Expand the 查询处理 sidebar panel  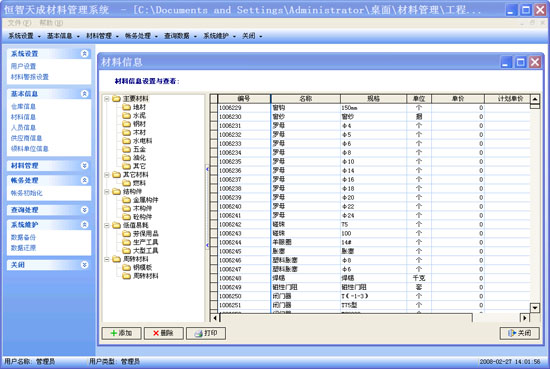click(85, 210)
